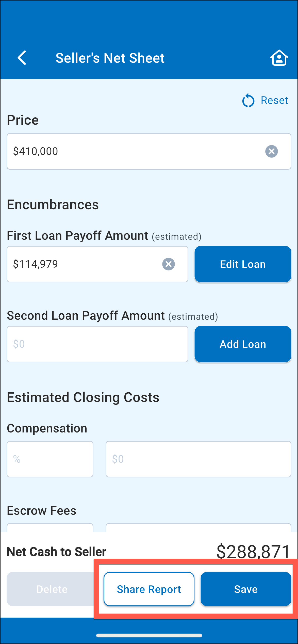Enter Compensation percentage field
The width and height of the screenshot is (298, 644).
pos(50,459)
